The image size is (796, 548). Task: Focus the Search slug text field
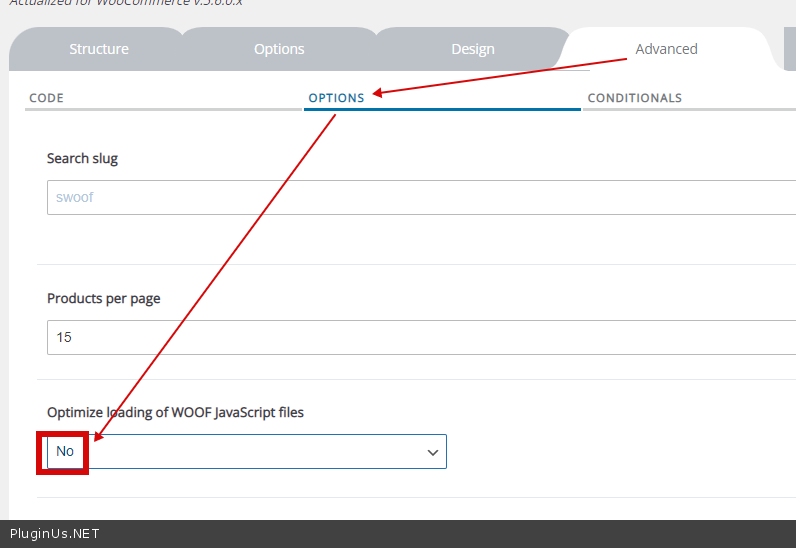pos(420,197)
